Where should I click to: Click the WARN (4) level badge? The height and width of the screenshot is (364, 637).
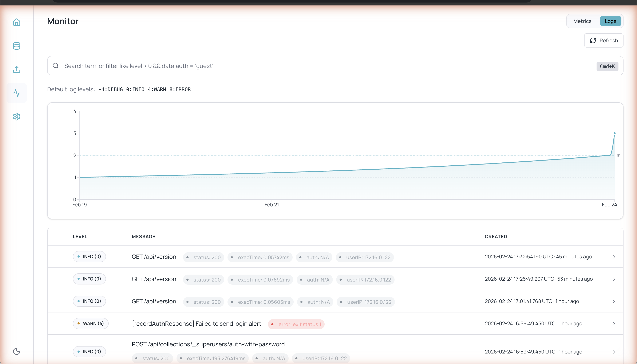pyautogui.click(x=91, y=324)
